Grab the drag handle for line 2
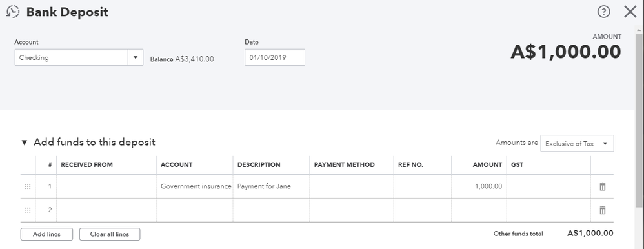The width and height of the screenshot is (644, 249). [28, 210]
